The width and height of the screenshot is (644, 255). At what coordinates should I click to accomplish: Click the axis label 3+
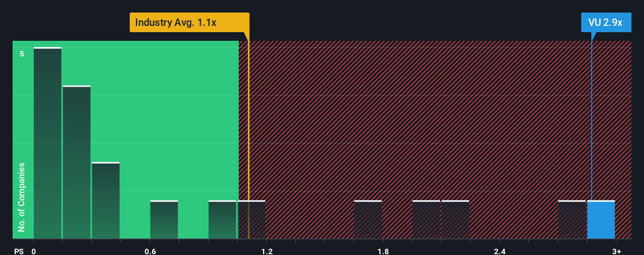617,251
